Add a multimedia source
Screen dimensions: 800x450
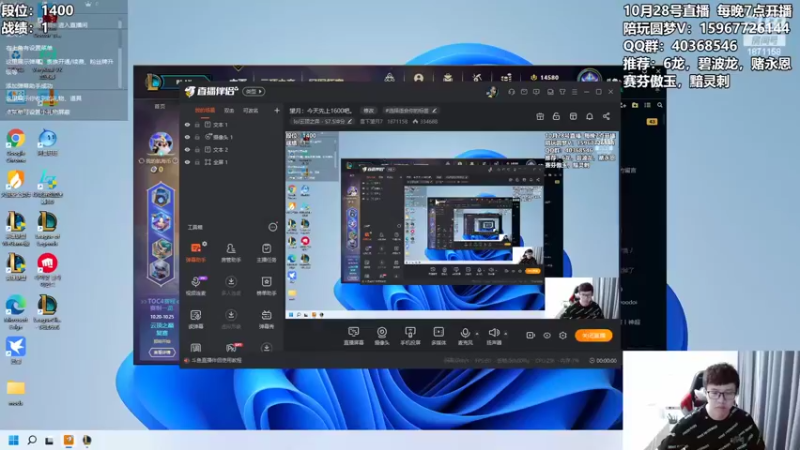pyautogui.click(x=438, y=336)
